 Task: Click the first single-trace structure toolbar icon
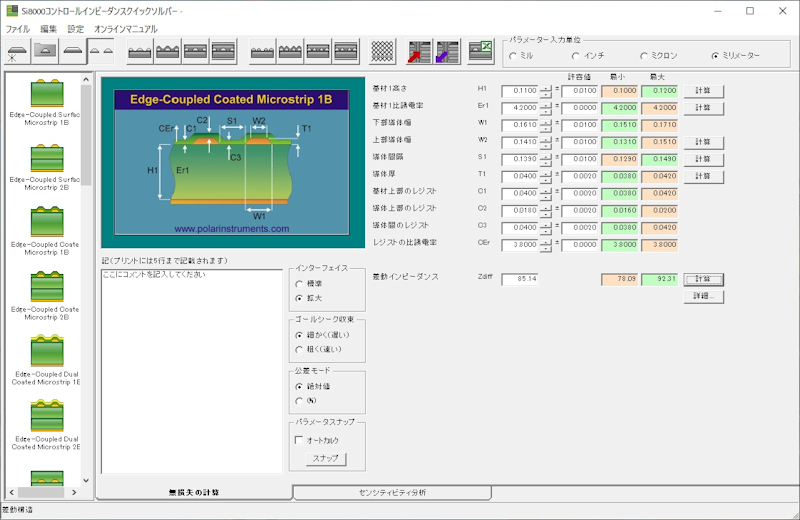(18, 52)
